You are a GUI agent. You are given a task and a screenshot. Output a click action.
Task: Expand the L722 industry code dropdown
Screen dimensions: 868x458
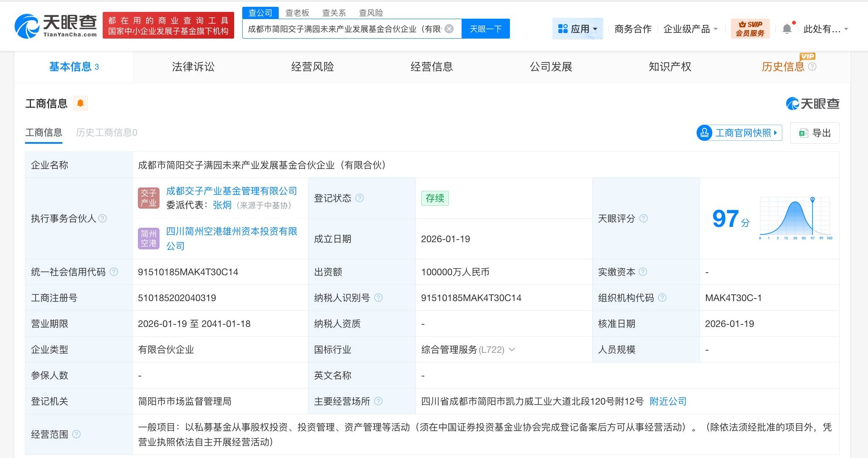512,349
